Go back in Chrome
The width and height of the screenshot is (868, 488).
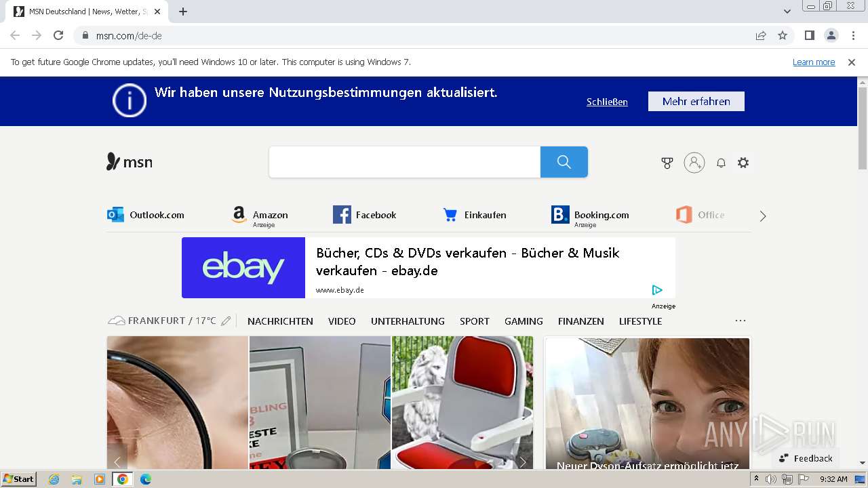pyautogui.click(x=15, y=35)
